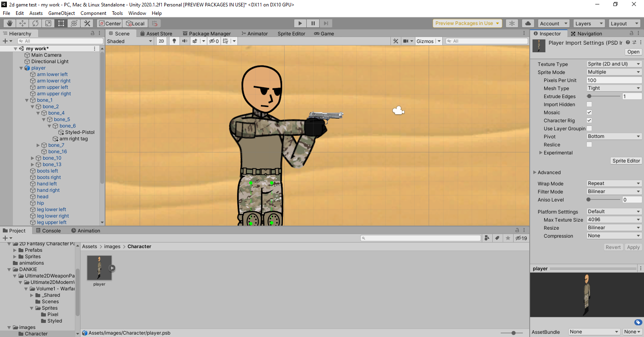Toggle scene grid visibility icon
This screenshot has width=644, height=337.
click(x=225, y=41)
